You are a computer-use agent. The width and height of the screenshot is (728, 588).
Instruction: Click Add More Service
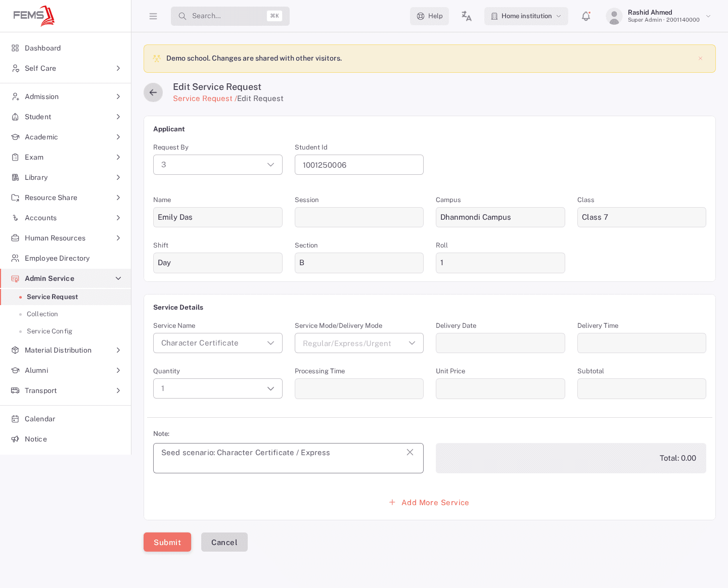pyautogui.click(x=429, y=503)
